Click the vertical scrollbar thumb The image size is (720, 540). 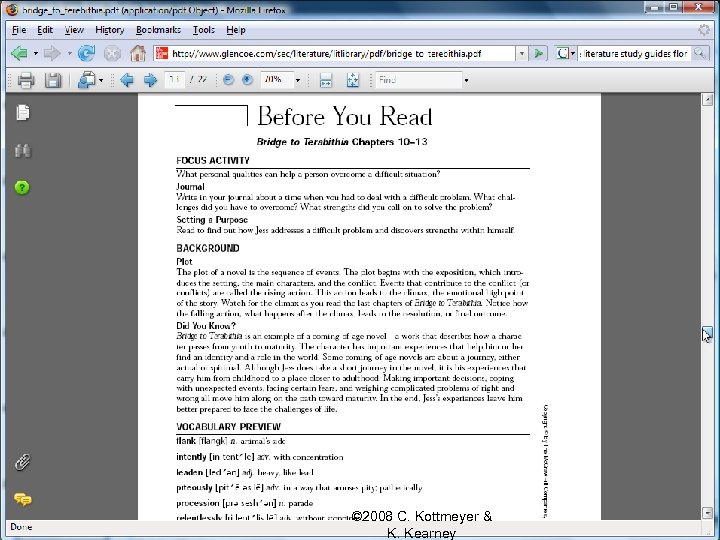pyautogui.click(x=707, y=334)
